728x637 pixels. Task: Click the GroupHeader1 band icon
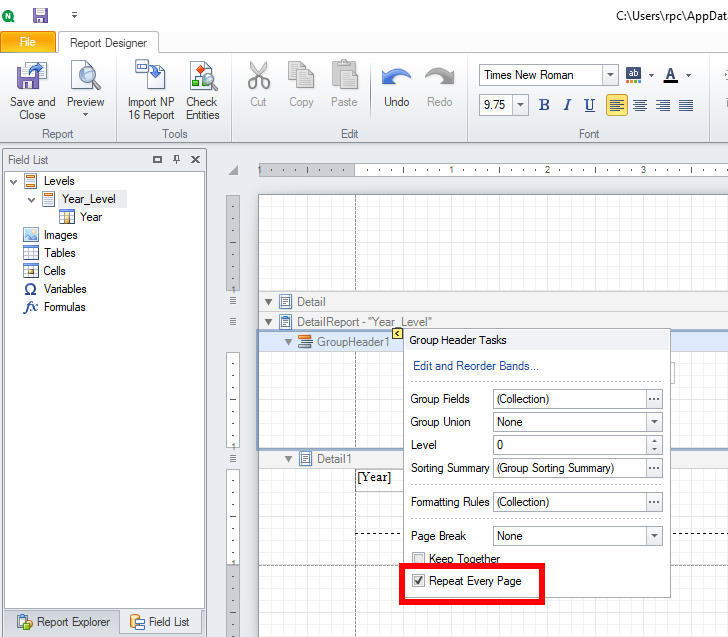(305, 342)
